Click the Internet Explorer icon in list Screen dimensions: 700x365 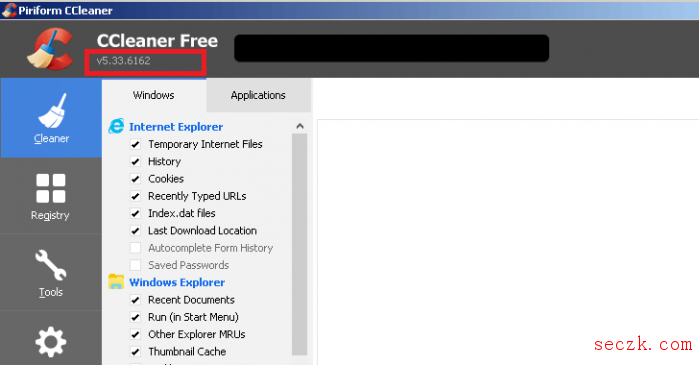pos(117,126)
